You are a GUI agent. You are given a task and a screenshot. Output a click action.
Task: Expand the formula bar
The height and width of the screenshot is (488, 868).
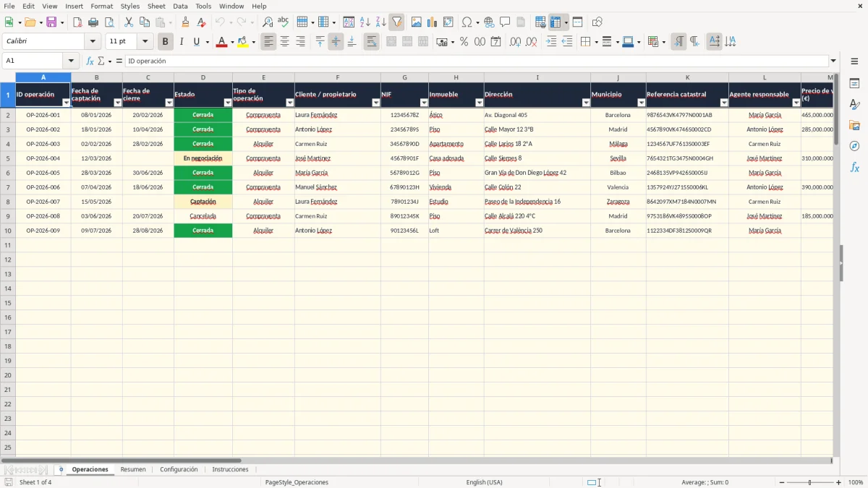click(x=834, y=61)
